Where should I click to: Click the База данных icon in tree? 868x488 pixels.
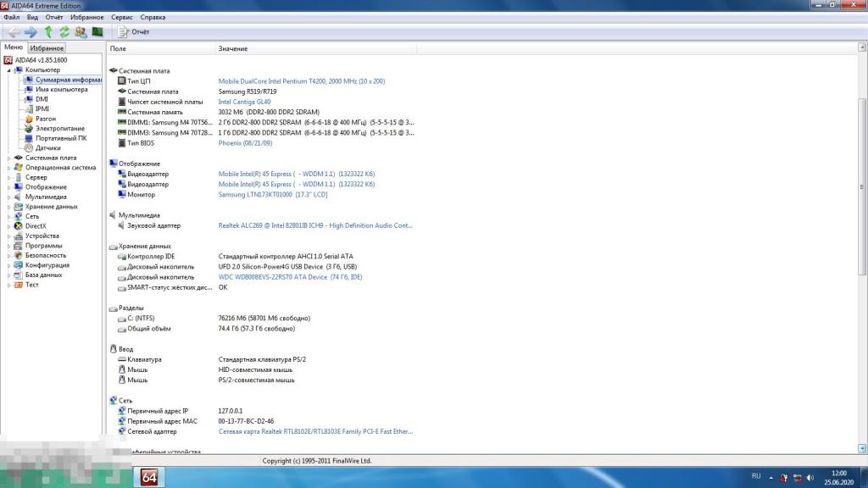click(19, 275)
